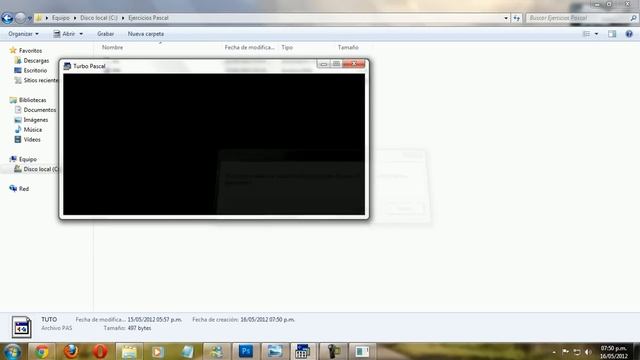640x360 pixels.
Task: Select Red in the navigation pane
Action: [24, 189]
